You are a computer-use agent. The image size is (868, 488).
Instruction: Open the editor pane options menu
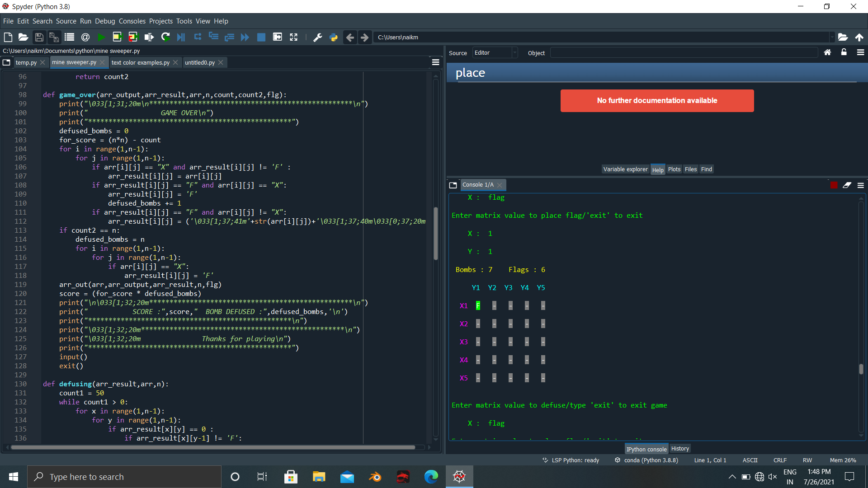click(435, 62)
